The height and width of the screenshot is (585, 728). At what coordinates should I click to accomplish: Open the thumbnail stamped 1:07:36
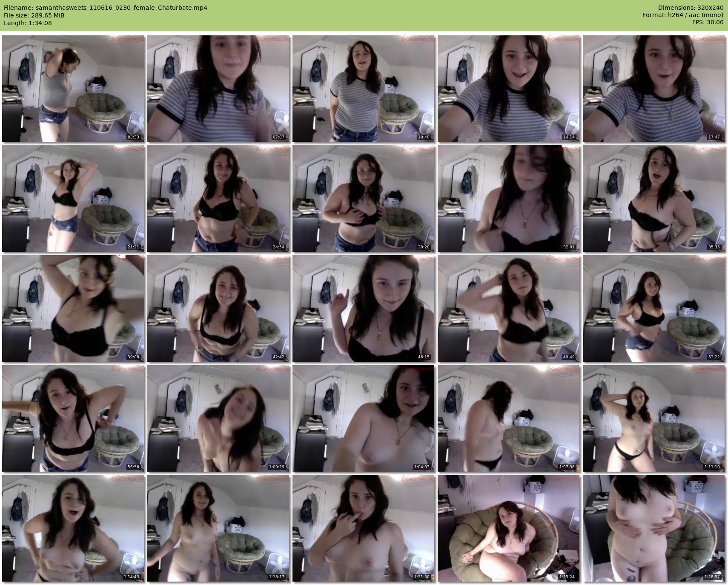pos(509,418)
